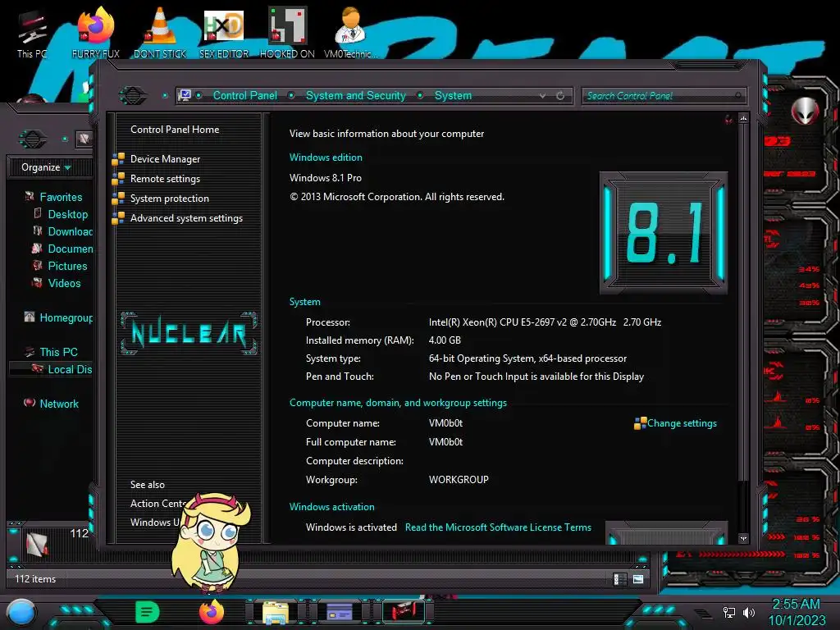The width and height of the screenshot is (840, 630).
Task: Expand the address bar history dropdown
Action: coord(543,96)
